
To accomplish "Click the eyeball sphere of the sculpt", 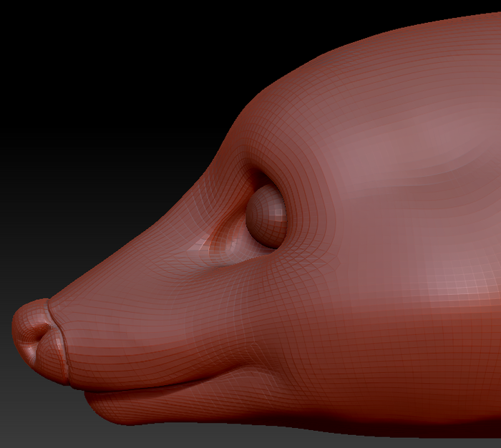I will [266, 216].
